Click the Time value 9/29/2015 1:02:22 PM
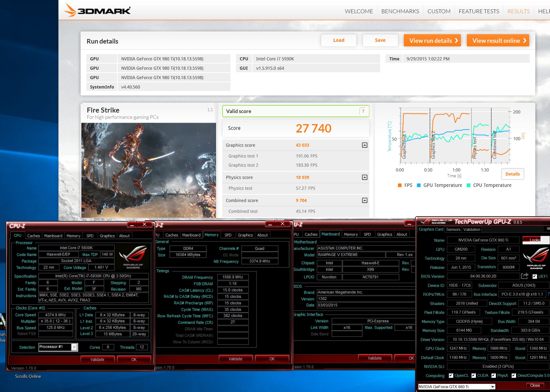The width and height of the screenshot is (550, 392). click(466, 59)
